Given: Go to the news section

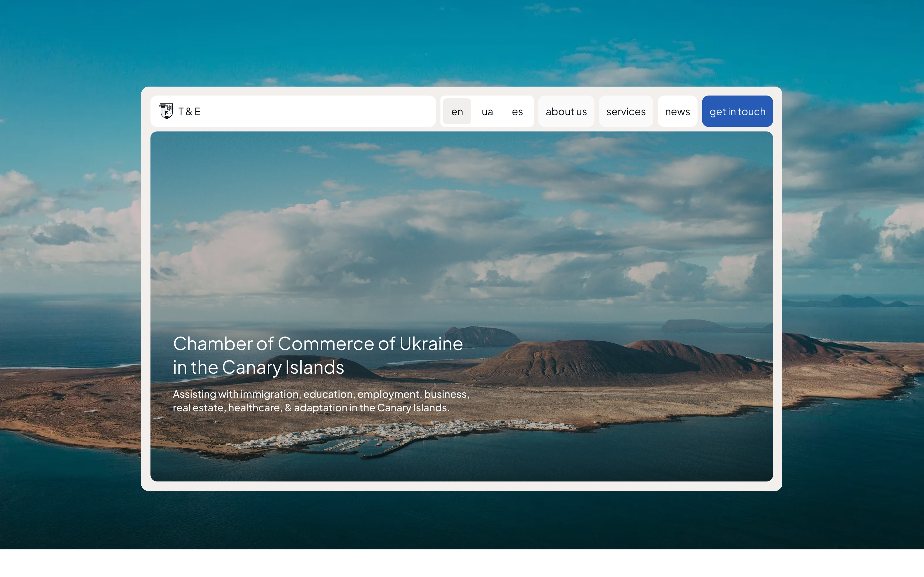Looking at the screenshot, I should pos(677,111).
